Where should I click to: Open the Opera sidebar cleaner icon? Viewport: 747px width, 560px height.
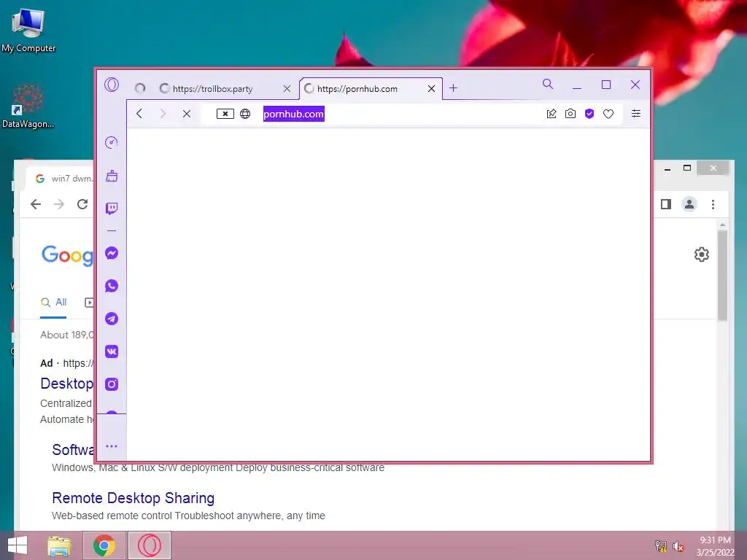pyautogui.click(x=112, y=176)
